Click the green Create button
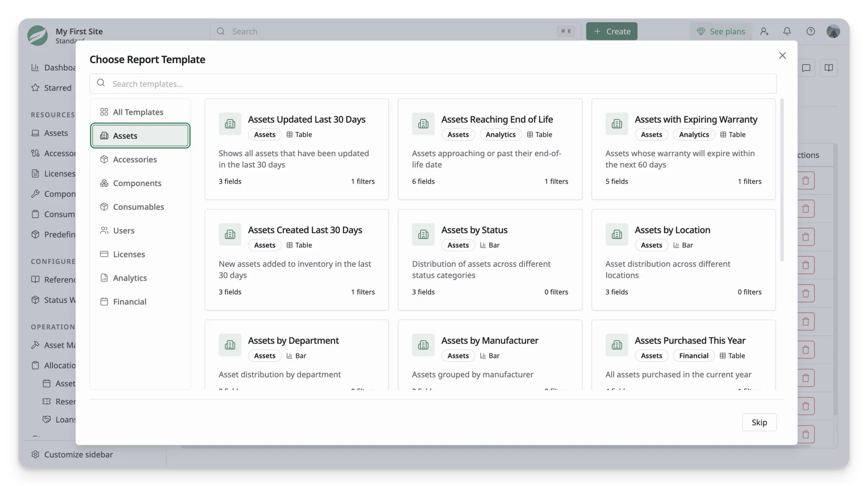 click(x=612, y=31)
